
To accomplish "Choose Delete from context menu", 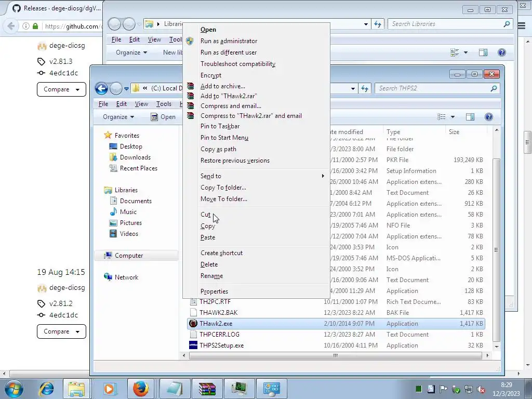I will coord(209,264).
